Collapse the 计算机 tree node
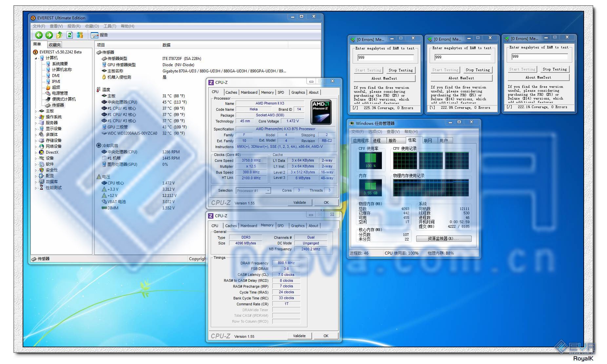The image size is (607, 364). pyautogui.click(x=36, y=58)
